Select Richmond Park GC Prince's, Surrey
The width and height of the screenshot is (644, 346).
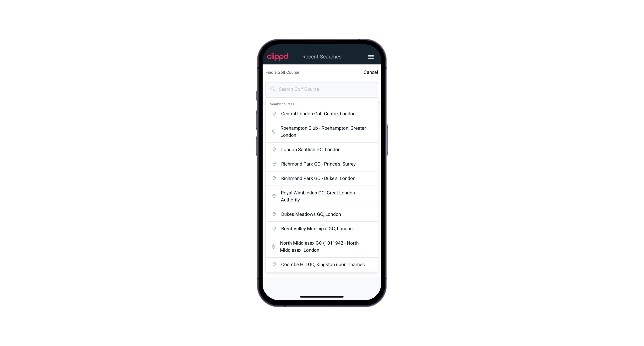(x=322, y=164)
